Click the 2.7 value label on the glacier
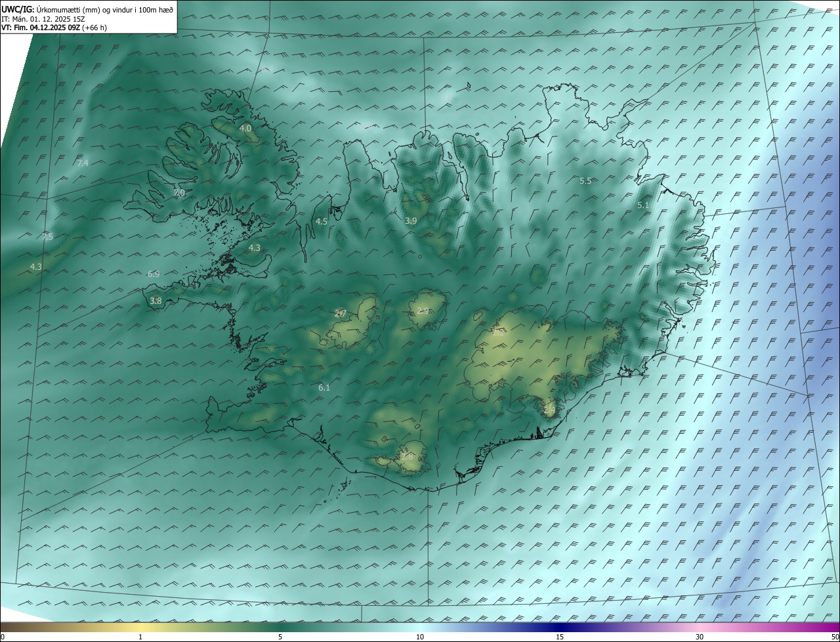This screenshot has width=840, height=642. [x=341, y=314]
